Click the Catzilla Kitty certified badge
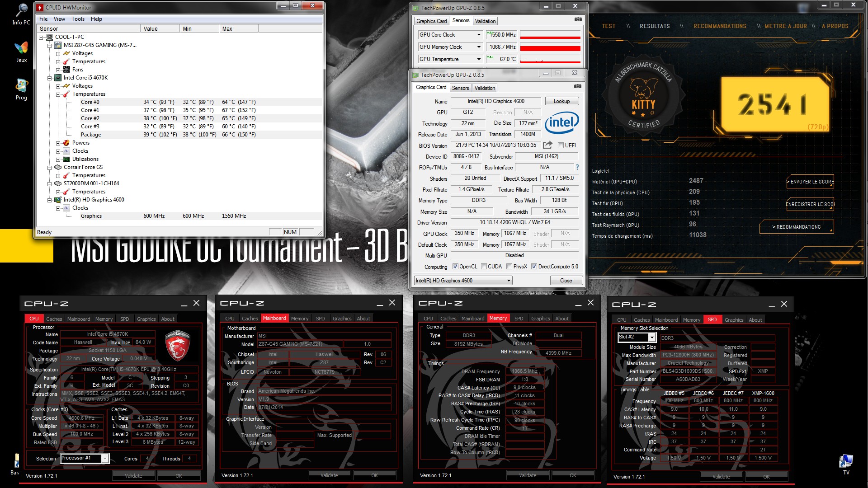The width and height of the screenshot is (868, 488). click(643, 96)
